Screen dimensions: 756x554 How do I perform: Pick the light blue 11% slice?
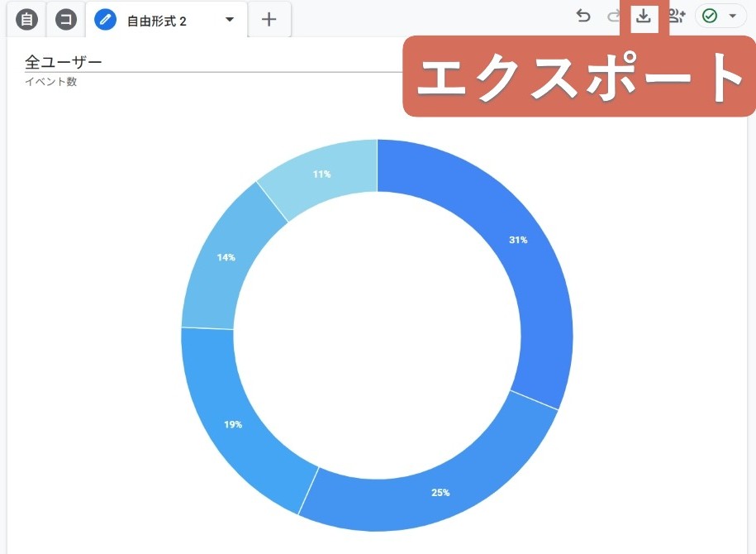(321, 174)
